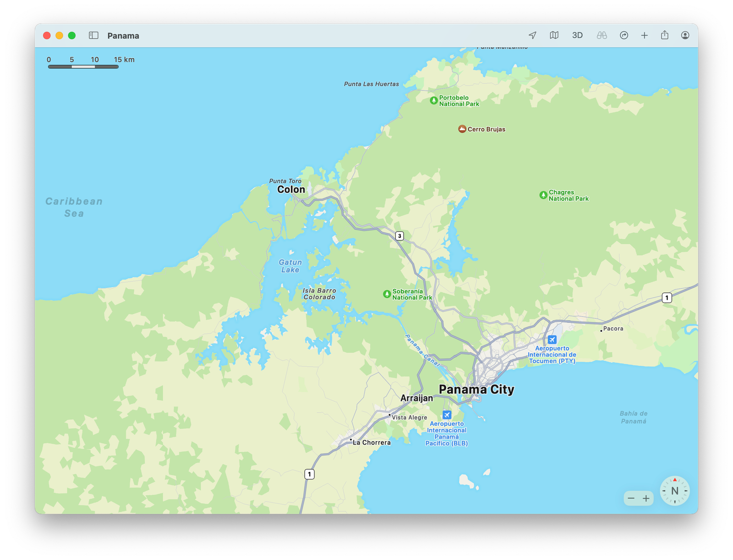Click the Cerro Brujas mountain marker

(x=462, y=129)
